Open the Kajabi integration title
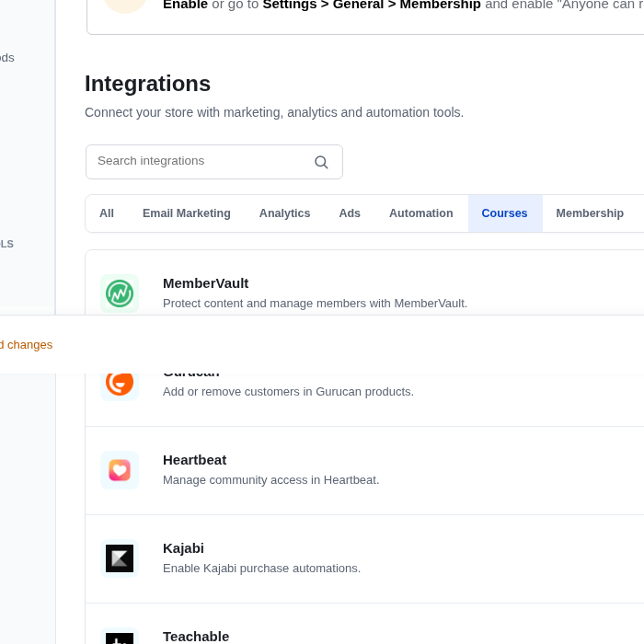 coord(184,548)
